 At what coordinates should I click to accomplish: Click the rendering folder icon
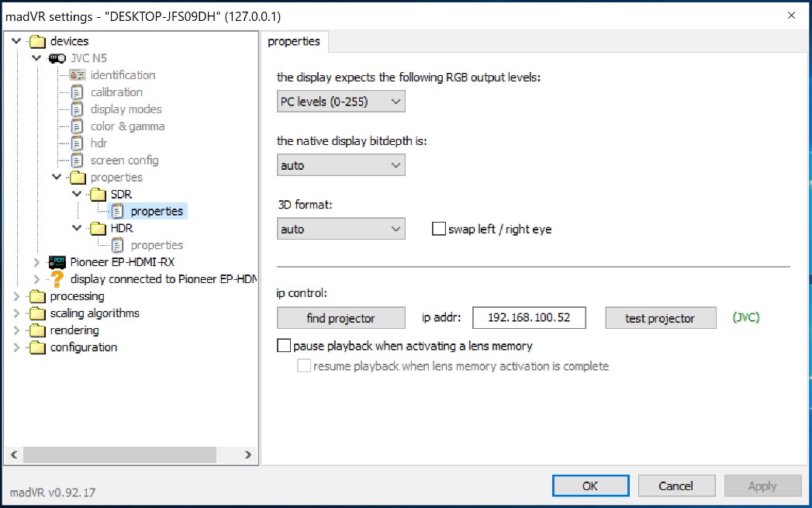[37, 331]
